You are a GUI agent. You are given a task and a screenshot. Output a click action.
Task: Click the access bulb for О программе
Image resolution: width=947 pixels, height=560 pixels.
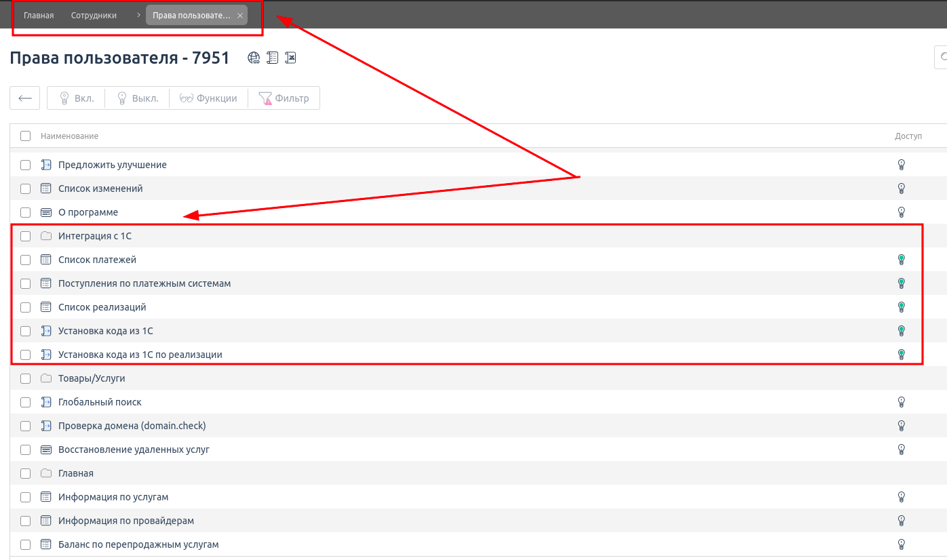tap(902, 212)
